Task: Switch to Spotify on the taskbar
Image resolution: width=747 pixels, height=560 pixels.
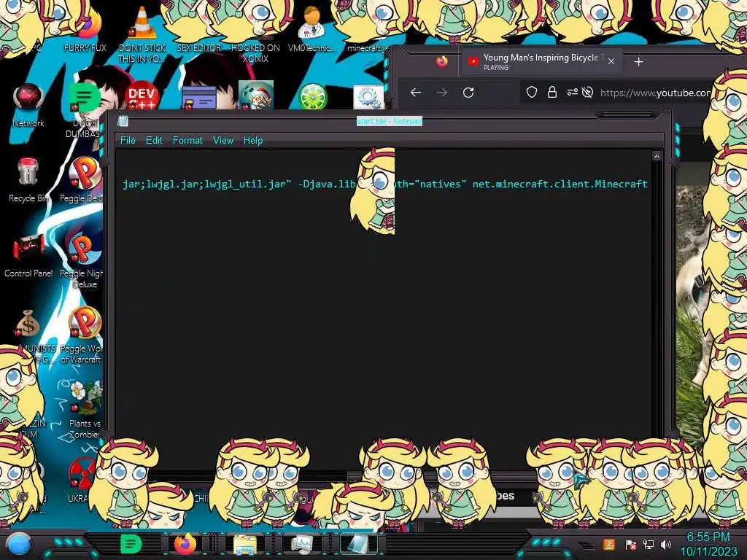Action: point(131,544)
